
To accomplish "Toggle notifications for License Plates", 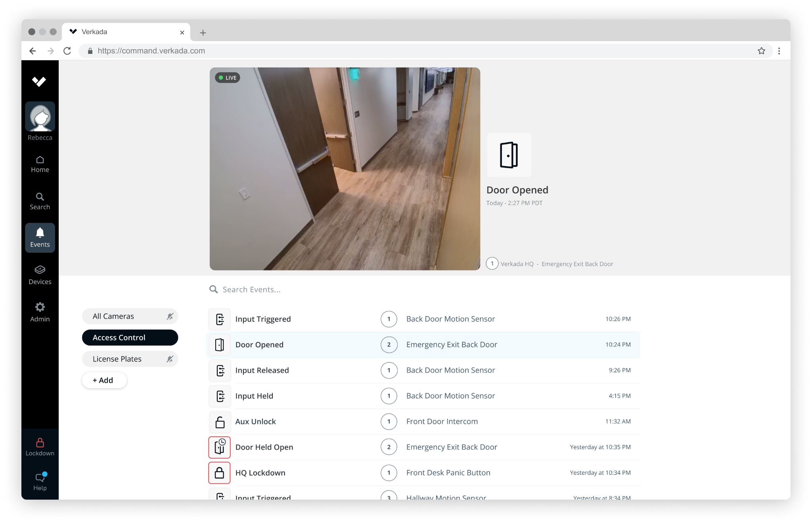I will [x=170, y=359].
